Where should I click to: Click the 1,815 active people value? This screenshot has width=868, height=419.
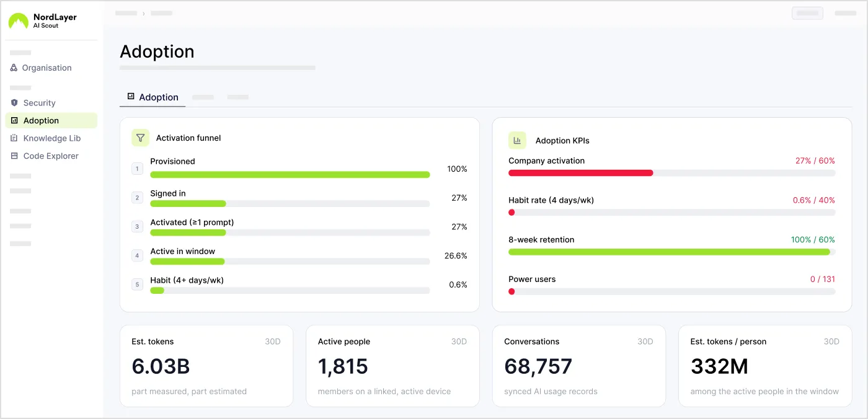343,366
